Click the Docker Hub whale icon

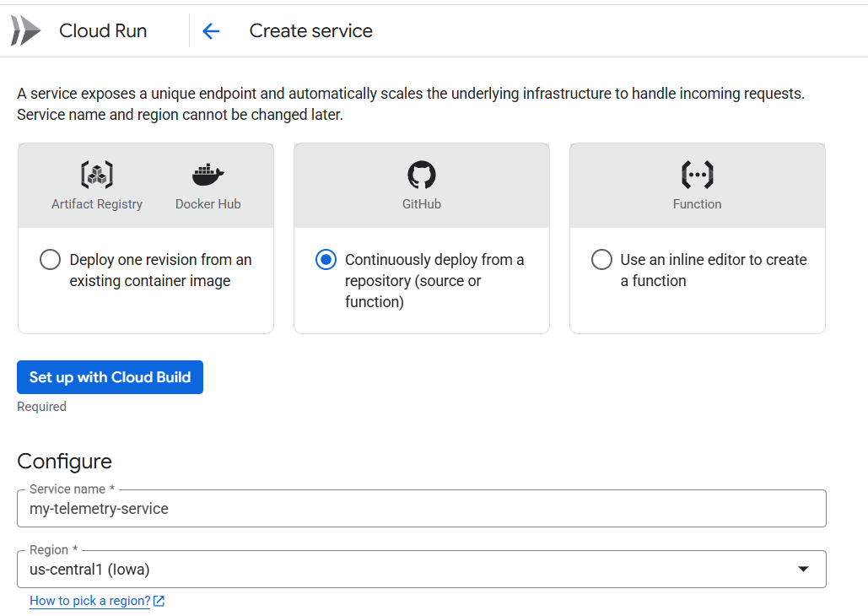pos(208,175)
